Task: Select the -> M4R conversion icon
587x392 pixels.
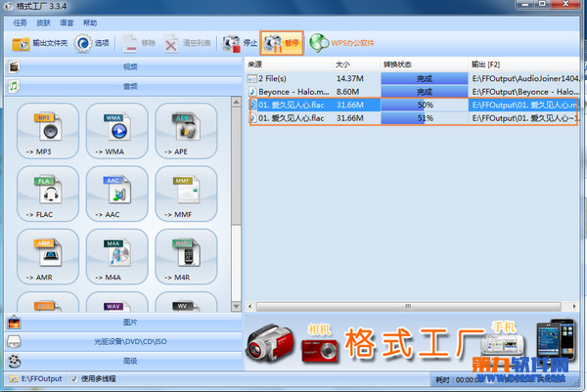Action: [186, 257]
